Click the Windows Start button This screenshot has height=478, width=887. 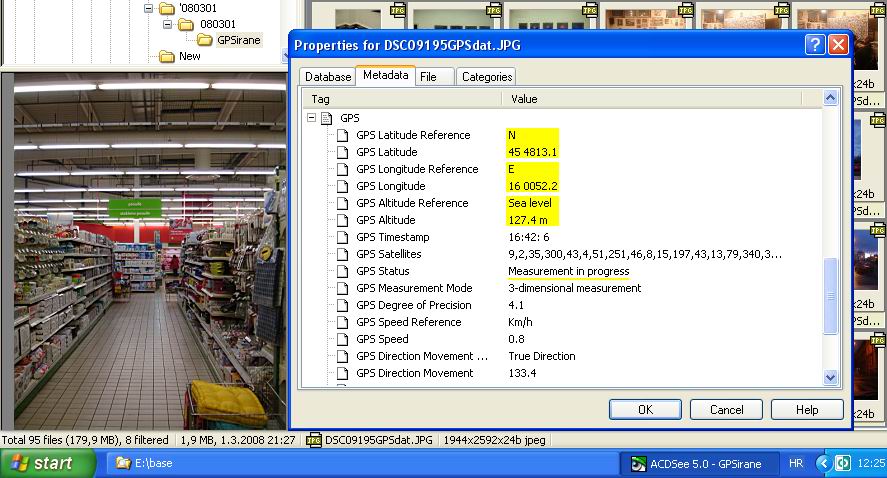[48, 463]
